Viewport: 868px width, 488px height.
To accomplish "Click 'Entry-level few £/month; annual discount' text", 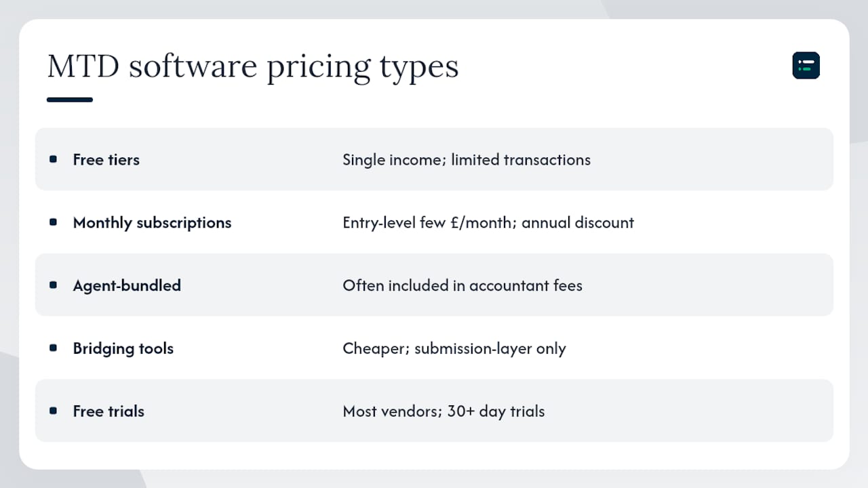I will [488, 223].
